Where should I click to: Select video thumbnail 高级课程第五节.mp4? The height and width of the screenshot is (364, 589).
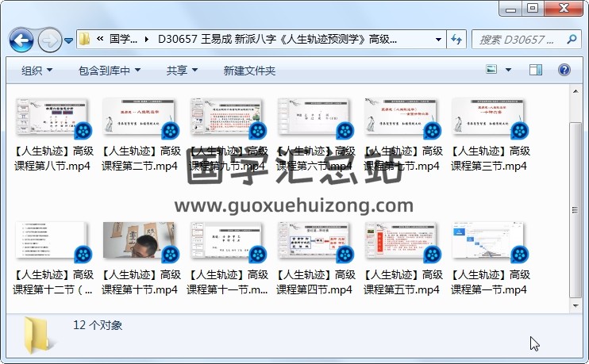click(401, 240)
